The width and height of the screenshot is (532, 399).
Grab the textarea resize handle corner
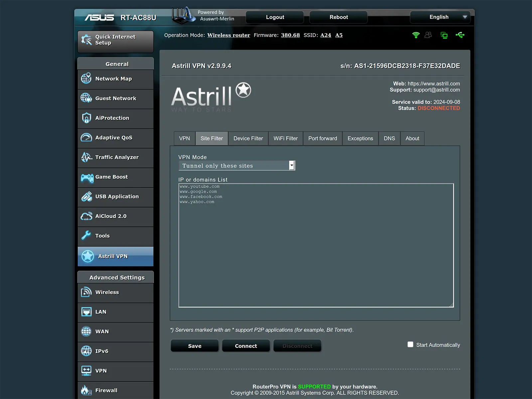452,305
